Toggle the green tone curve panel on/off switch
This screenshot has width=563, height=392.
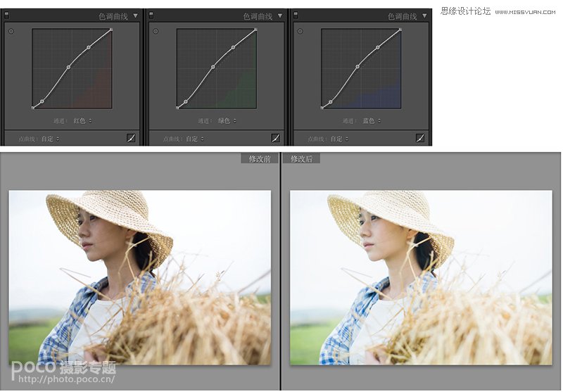[151, 15]
